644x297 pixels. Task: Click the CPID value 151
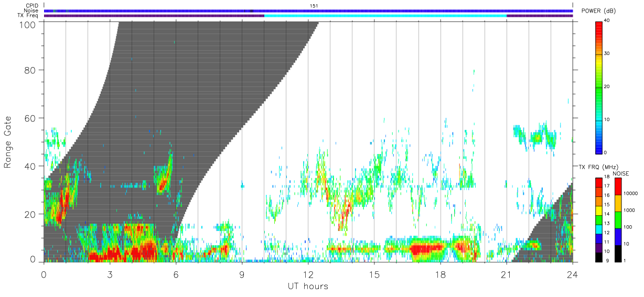tap(314, 6)
